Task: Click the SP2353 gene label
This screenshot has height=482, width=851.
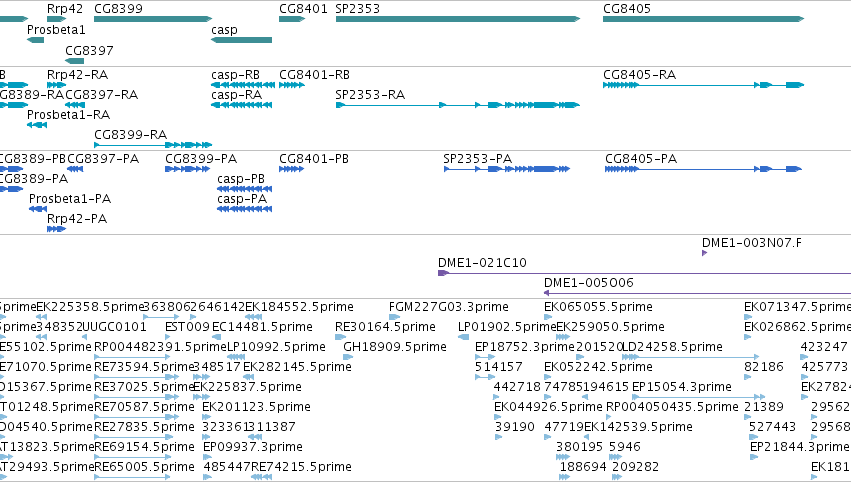Action: pos(358,9)
